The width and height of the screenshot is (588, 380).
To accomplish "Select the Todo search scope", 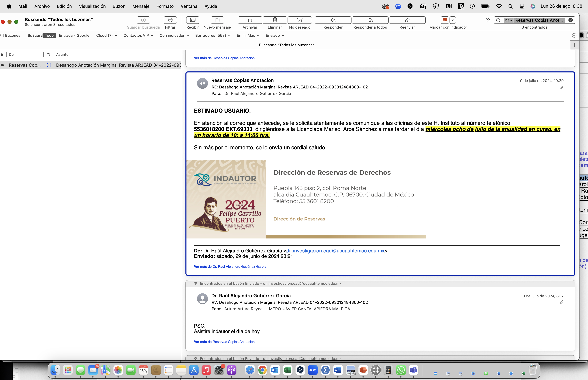I will pos(49,35).
